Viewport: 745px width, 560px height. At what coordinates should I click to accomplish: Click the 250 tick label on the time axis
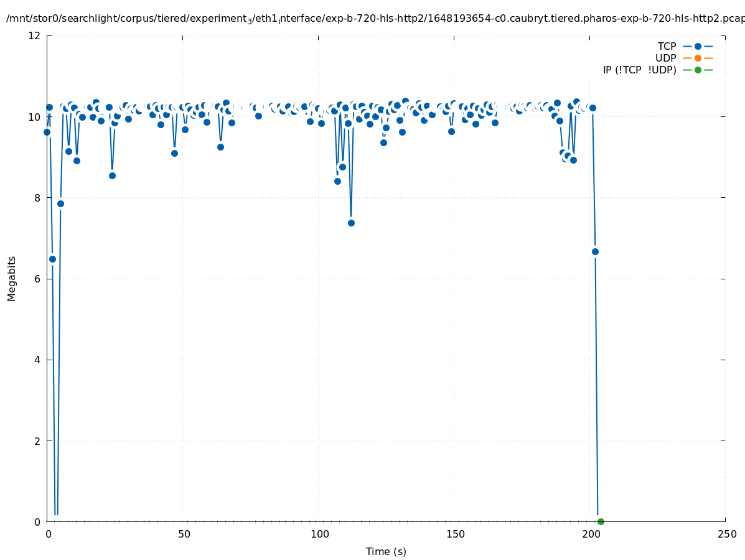click(x=726, y=534)
